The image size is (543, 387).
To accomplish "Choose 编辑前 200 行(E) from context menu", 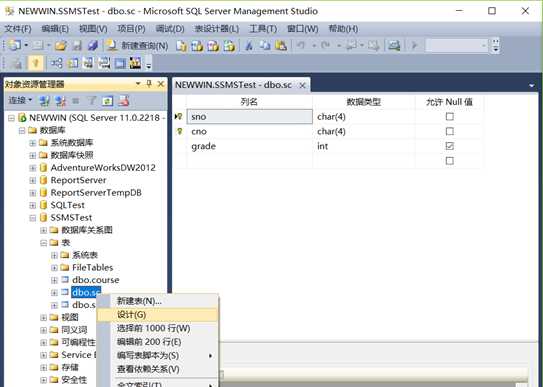I will click(158, 342).
